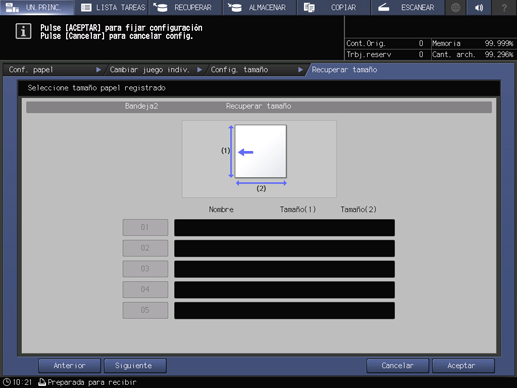Open the RECUPERAR tab
This screenshot has height=388, width=517.
point(185,7)
